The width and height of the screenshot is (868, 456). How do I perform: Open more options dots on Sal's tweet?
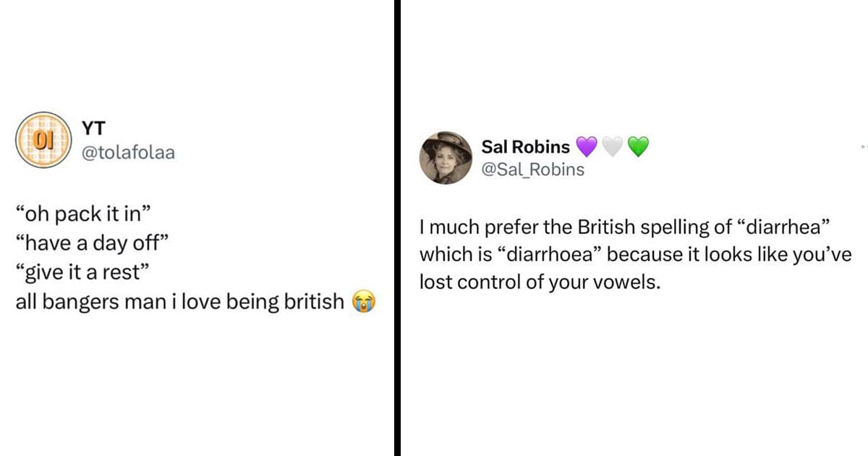(x=864, y=146)
